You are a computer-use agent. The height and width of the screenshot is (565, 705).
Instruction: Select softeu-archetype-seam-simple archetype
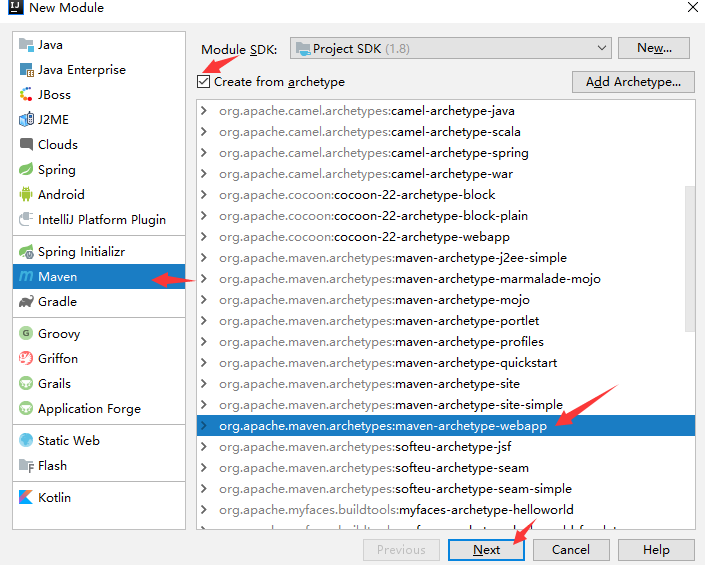446,489
